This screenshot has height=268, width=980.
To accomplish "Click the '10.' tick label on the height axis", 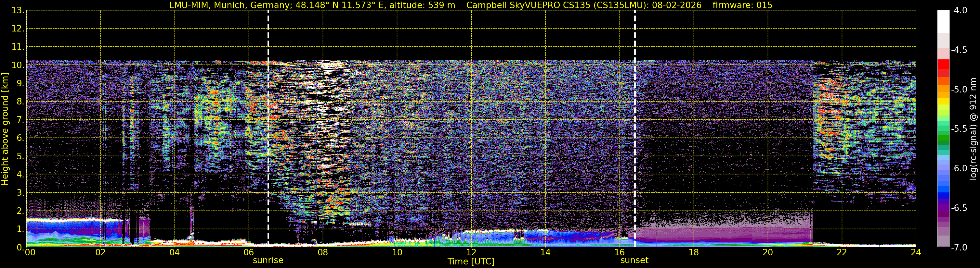I will (x=18, y=65).
